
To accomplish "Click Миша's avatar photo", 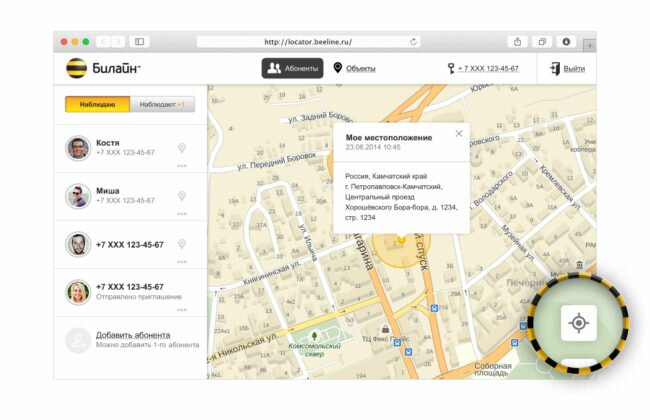I will pyautogui.click(x=78, y=196).
